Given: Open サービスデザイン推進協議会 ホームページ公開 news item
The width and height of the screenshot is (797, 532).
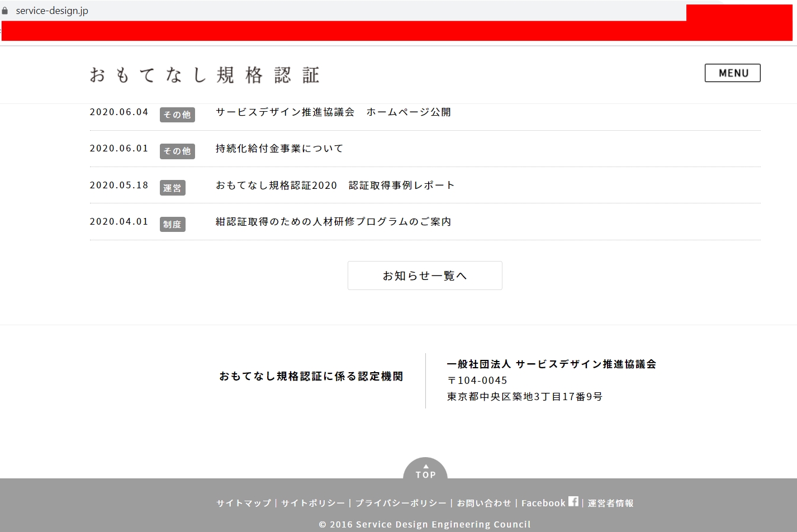Looking at the screenshot, I should point(333,112).
